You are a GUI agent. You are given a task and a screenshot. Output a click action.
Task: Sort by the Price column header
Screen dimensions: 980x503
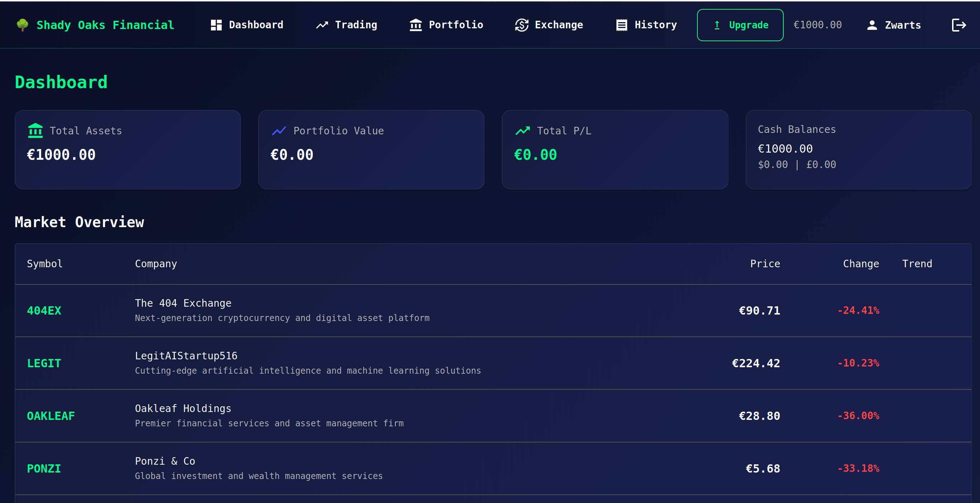click(x=765, y=264)
